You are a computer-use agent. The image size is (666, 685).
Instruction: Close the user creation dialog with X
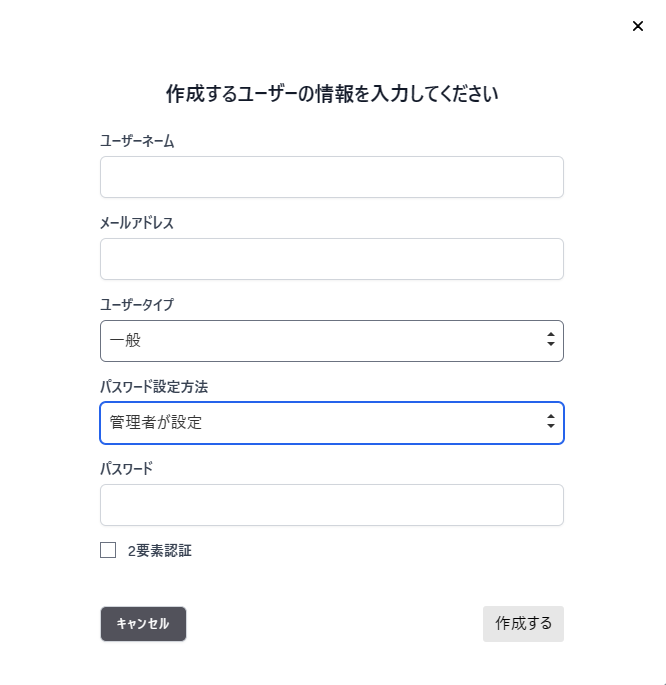pyautogui.click(x=638, y=26)
